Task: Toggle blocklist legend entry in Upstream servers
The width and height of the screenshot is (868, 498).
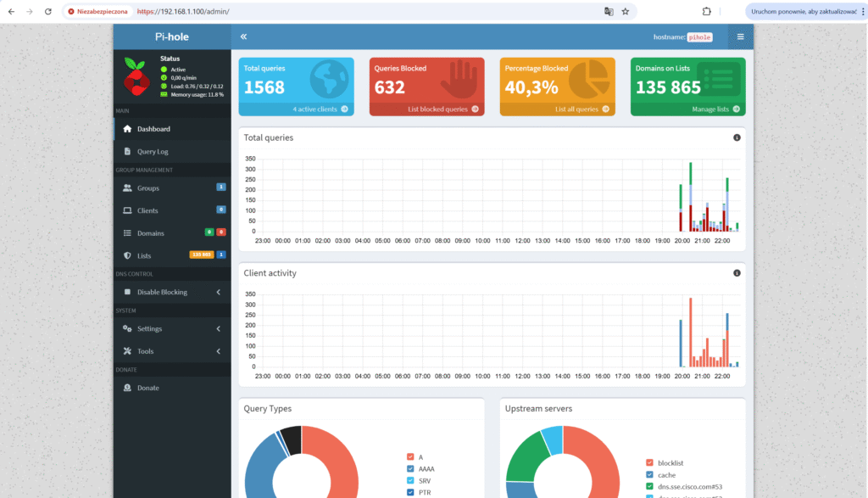Action: pos(668,463)
